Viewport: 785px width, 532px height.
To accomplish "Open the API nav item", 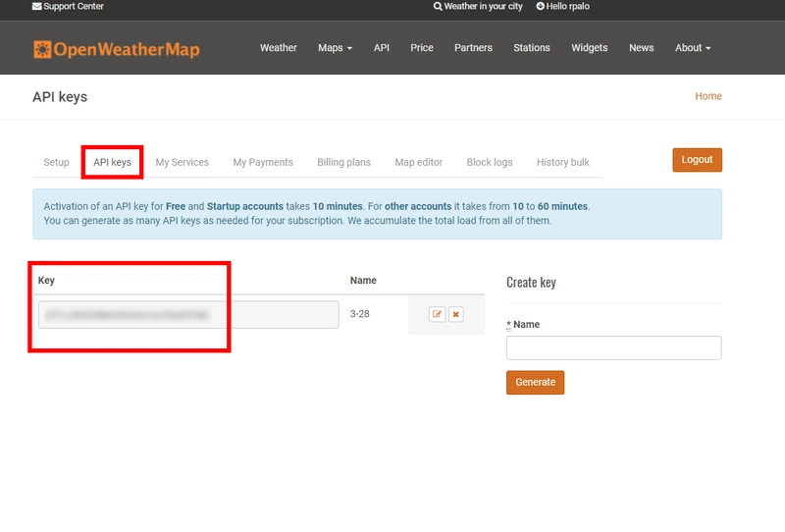I will tap(381, 47).
